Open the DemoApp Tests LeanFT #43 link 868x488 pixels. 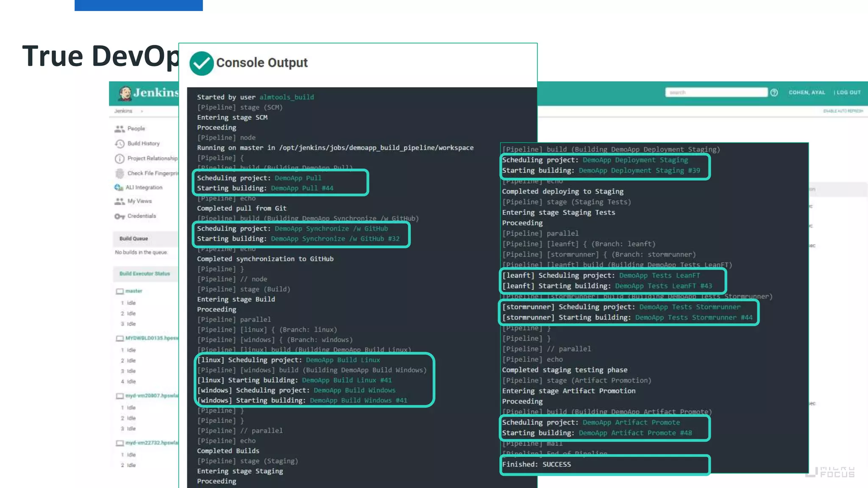[x=664, y=286]
